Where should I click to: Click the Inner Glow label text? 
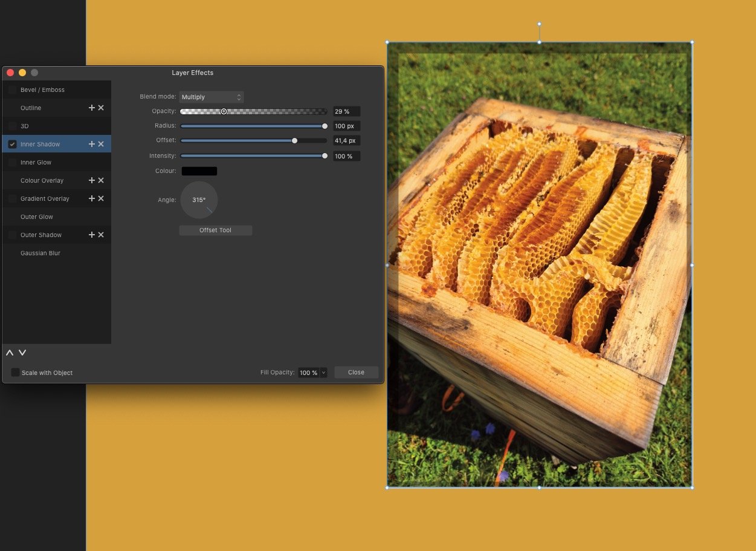[36, 162]
